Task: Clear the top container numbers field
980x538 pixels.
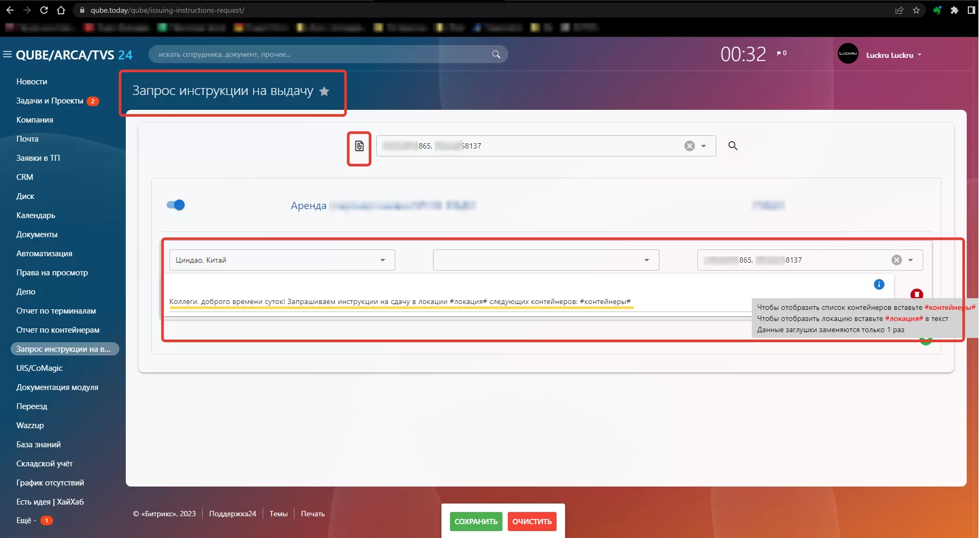Action: click(689, 146)
